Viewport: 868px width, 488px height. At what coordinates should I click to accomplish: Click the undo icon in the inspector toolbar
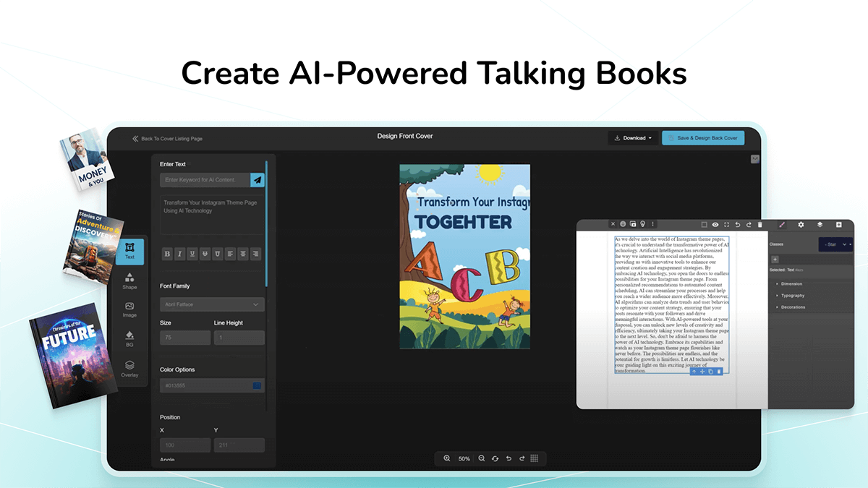737,224
